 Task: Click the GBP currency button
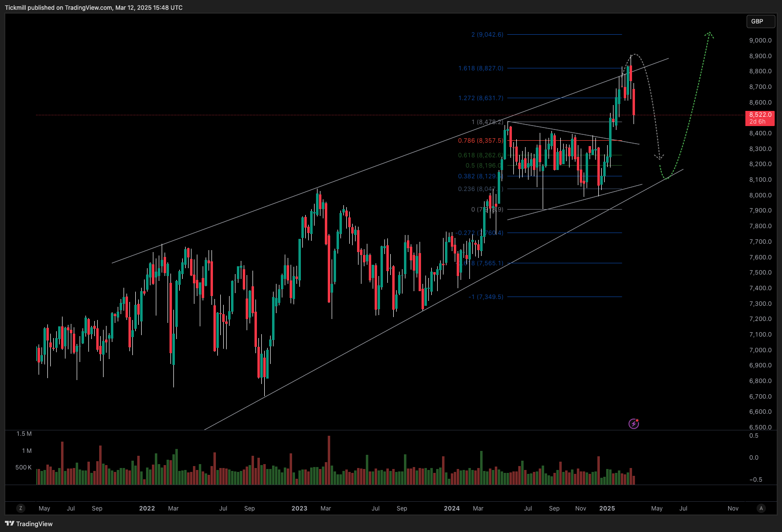pos(760,21)
